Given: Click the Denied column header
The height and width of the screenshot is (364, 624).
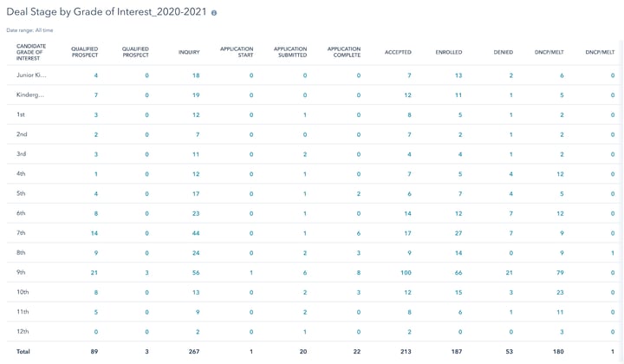Looking at the screenshot, I should (504, 52).
